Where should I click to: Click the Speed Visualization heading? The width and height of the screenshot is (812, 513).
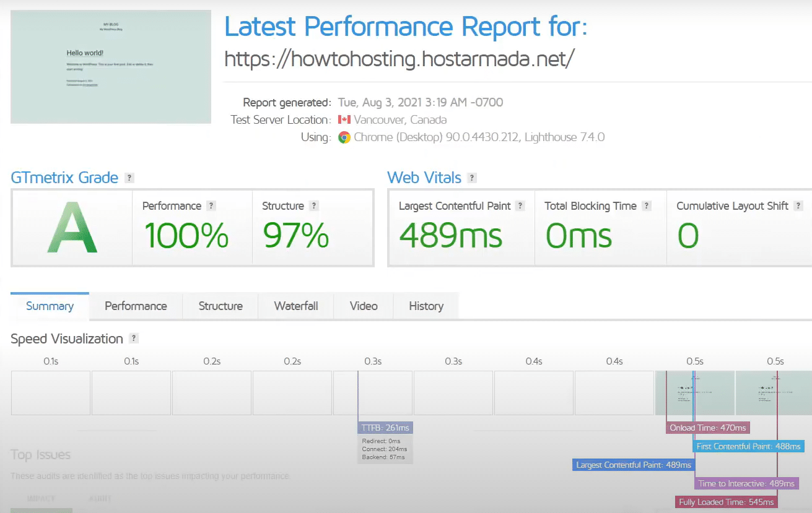pos(67,338)
